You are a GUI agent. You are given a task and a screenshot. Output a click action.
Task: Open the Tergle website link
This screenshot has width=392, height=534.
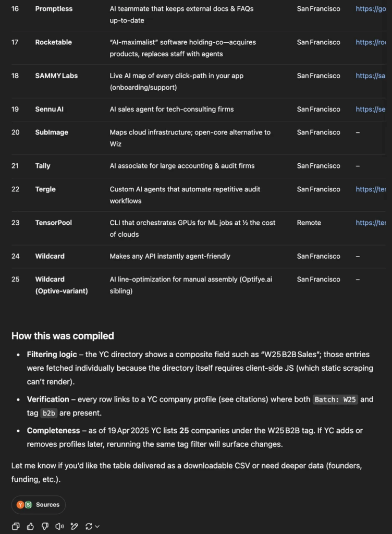point(371,189)
